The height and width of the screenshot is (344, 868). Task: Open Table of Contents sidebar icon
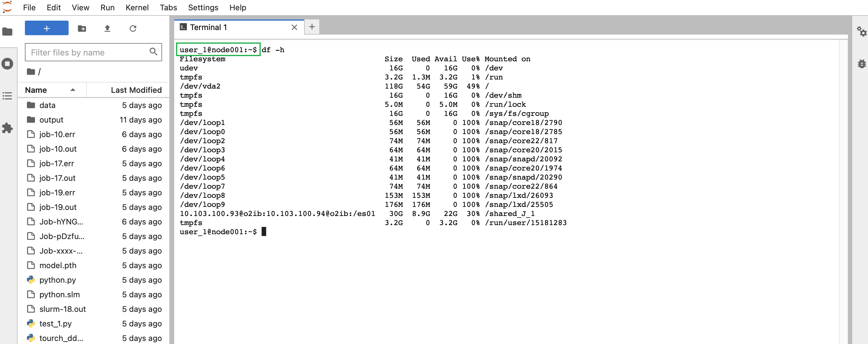[x=7, y=96]
